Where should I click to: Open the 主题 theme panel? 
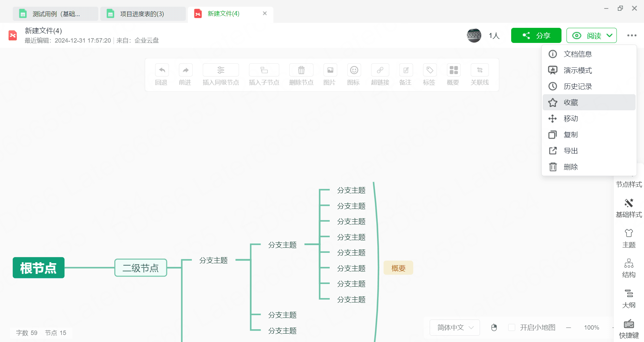pyautogui.click(x=629, y=238)
